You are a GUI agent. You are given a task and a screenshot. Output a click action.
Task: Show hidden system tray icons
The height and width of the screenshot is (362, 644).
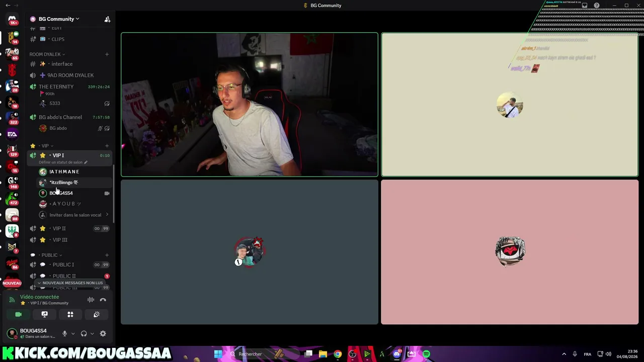(563, 354)
